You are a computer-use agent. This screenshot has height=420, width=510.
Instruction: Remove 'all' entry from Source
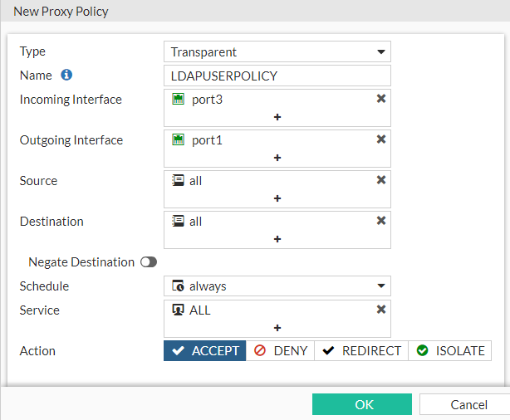click(x=381, y=180)
